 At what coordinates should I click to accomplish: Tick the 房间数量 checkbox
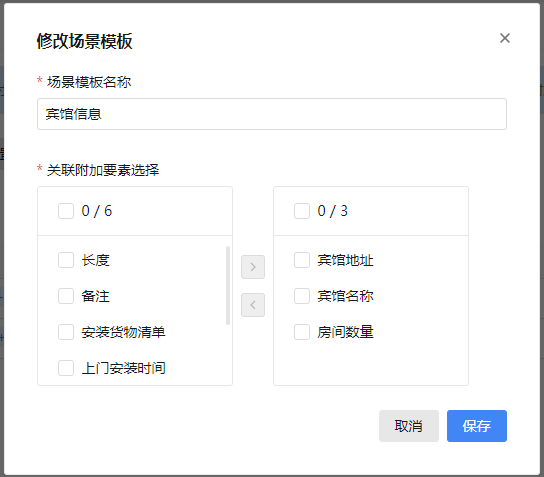302,332
